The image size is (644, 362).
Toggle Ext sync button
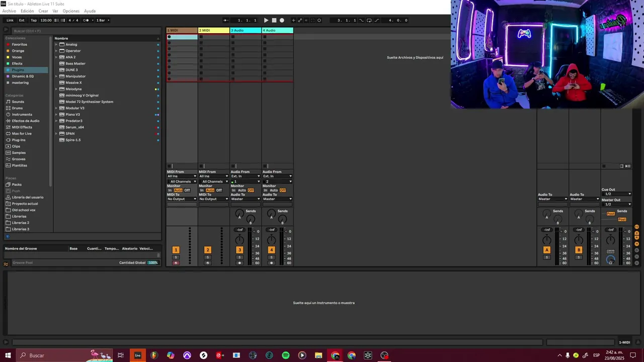pyautogui.click(x=22, y=20)
